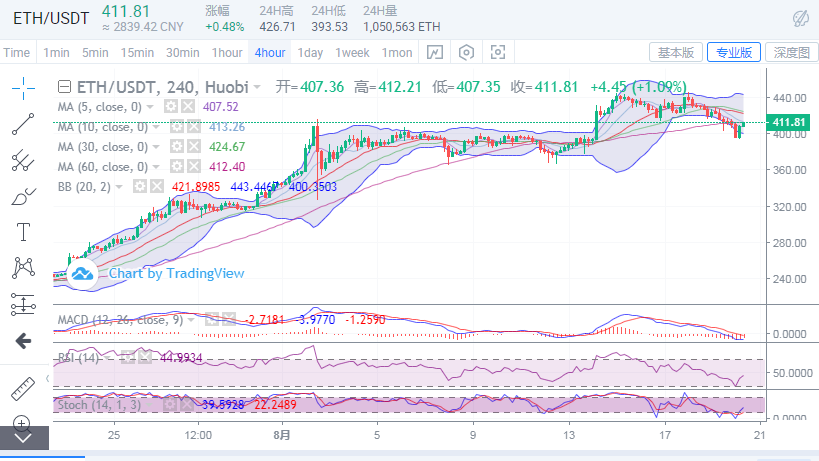
Task: Open settings for MA (30, close, 0)
Action: [176, 146]
